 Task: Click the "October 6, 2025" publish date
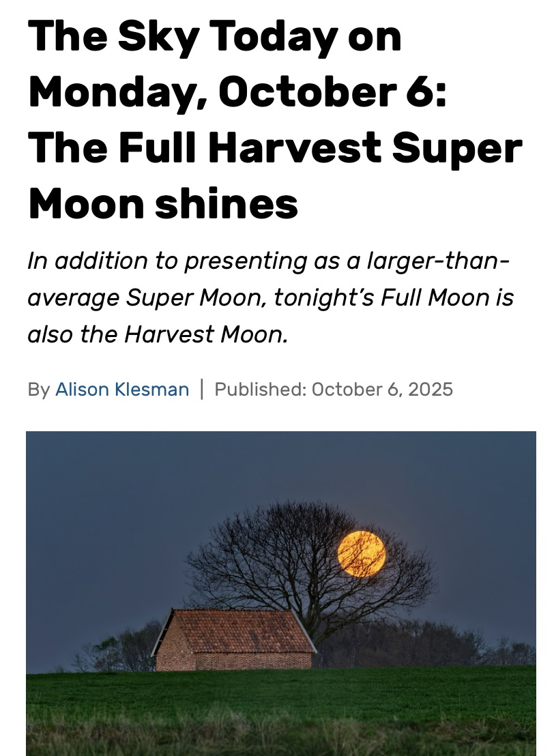(x=382, y=390)
